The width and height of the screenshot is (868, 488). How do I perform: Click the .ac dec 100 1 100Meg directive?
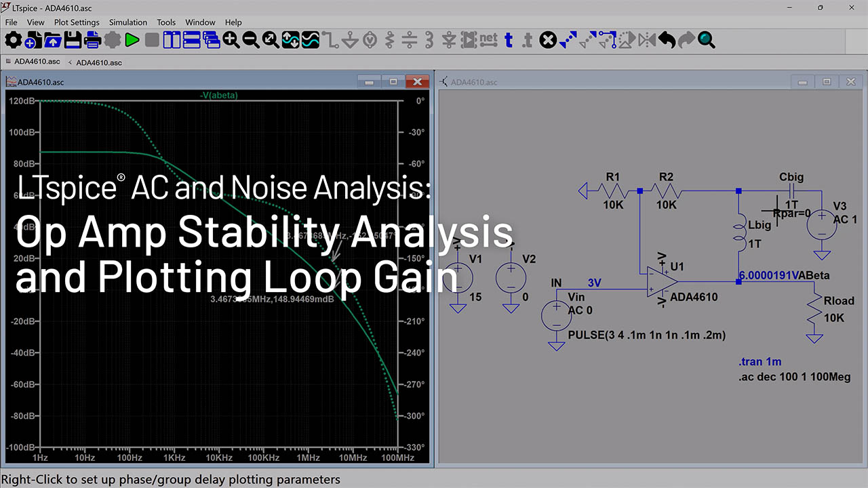point(794,377)
